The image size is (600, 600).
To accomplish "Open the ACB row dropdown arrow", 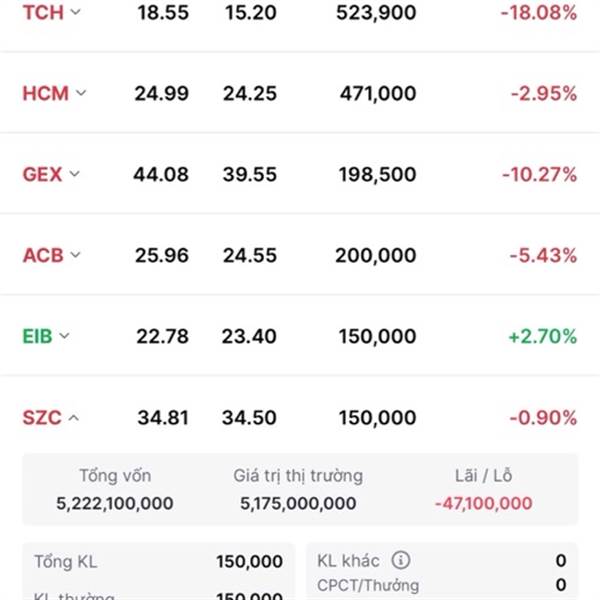I will coord(76,256).
